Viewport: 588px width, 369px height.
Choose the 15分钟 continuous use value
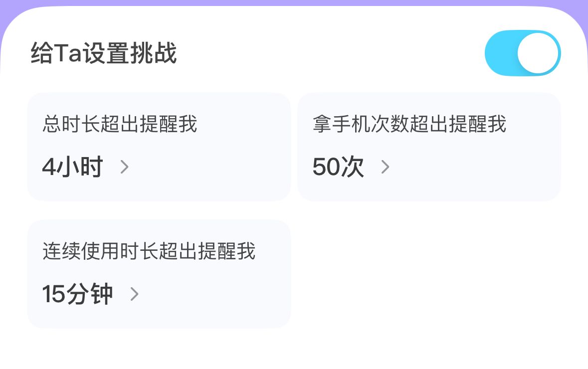tap(77, 294)
